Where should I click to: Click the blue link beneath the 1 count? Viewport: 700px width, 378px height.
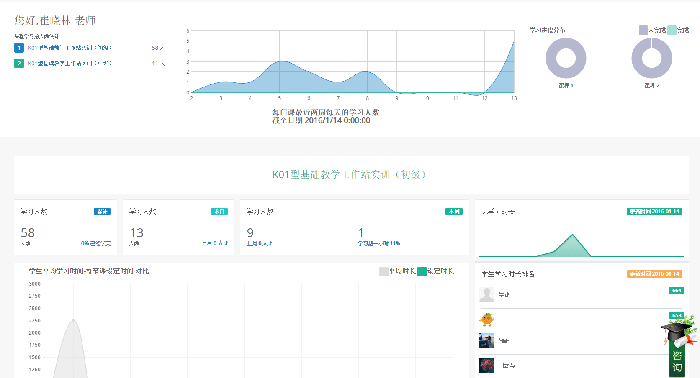pos(379,243)
